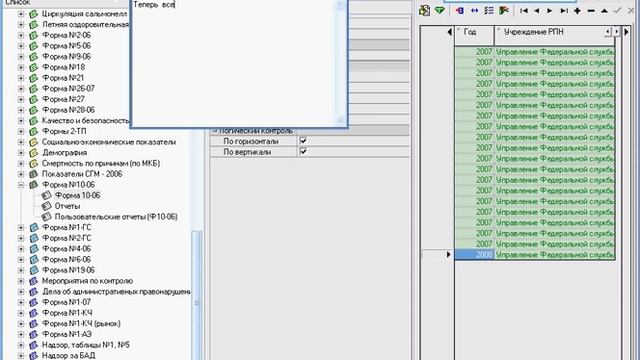Expand the Форма №18 node
Image resolution: width=640 pixels, height=360 pixels.
[x=21, y=67]
